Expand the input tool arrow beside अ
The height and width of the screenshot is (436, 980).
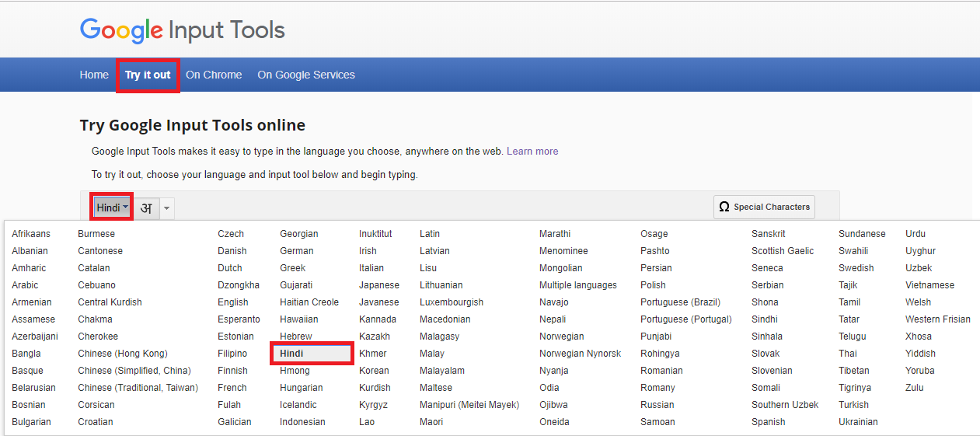coord(167,208)
